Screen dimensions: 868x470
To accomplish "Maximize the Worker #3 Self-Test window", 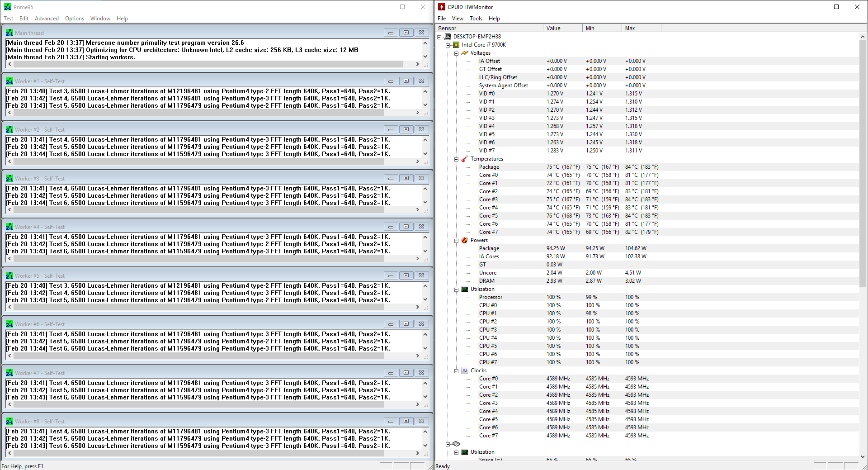I will tap(406, 178).
